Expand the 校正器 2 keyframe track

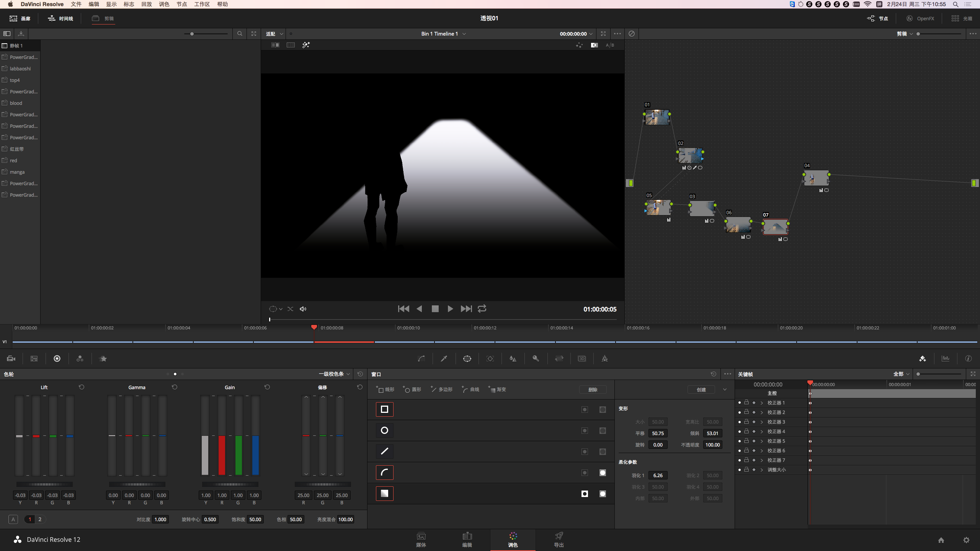[x=762, y=412]
